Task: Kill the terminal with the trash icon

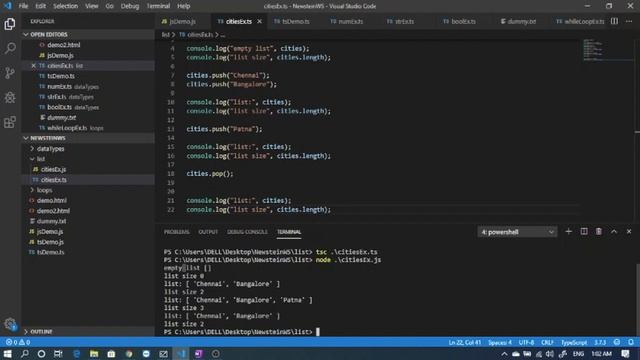Action: [598, 231]
